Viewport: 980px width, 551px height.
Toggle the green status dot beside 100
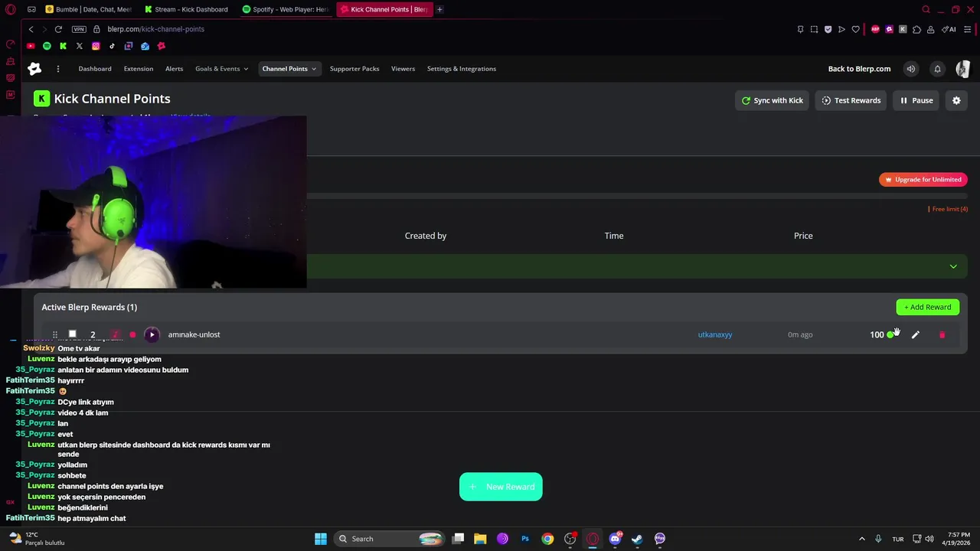click(x=890, y=335)
